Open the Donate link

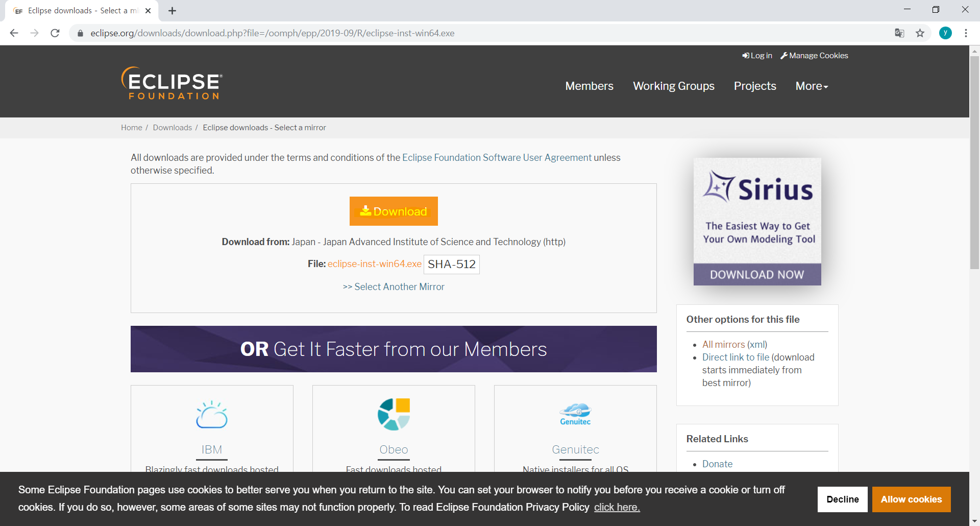point(717,464)
